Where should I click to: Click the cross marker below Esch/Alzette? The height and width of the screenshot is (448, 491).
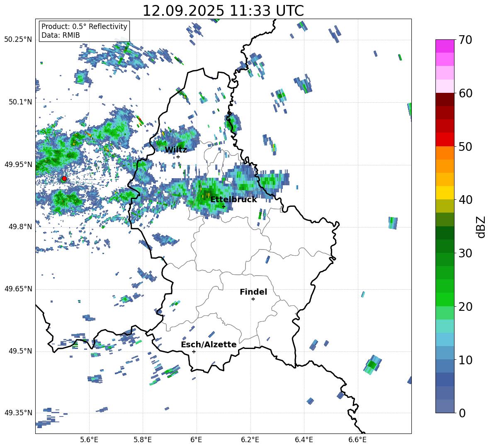[x=194, y=351]
